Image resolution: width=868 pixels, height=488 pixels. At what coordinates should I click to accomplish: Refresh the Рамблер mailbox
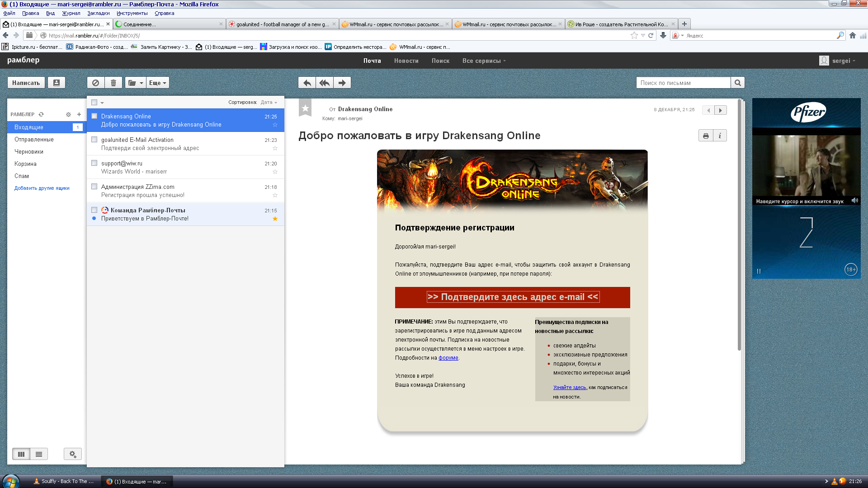pyautogui.click(x=41, y=114)
